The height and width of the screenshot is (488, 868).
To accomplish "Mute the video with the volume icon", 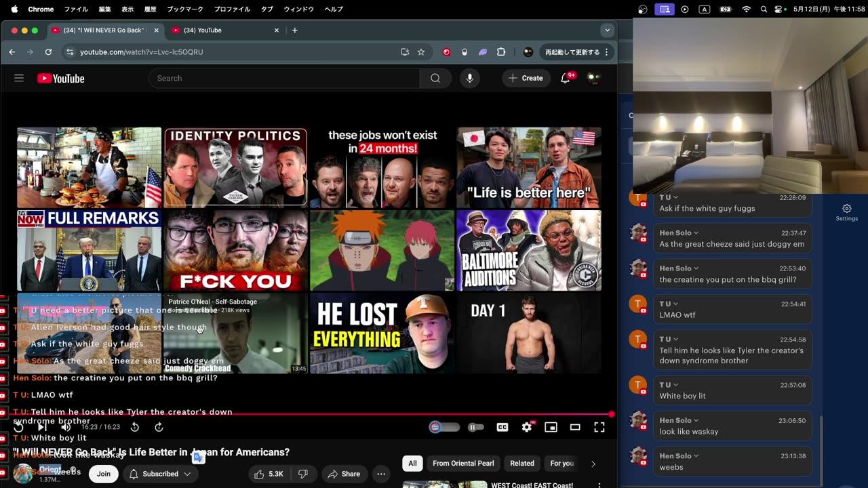I will pos(66,427).
